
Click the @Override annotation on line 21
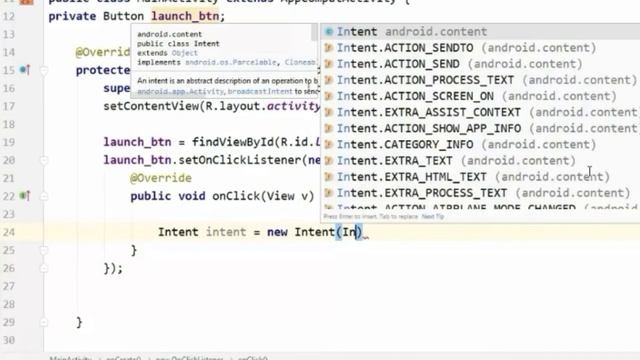click(161, 178)
